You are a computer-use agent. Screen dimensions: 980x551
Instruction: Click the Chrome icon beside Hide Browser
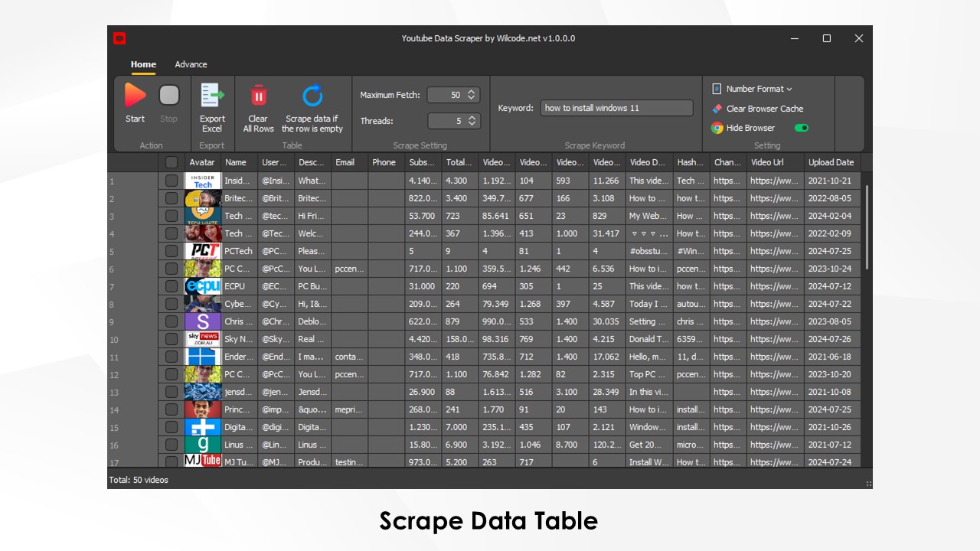pyautogui.click(x=717, y=128)
